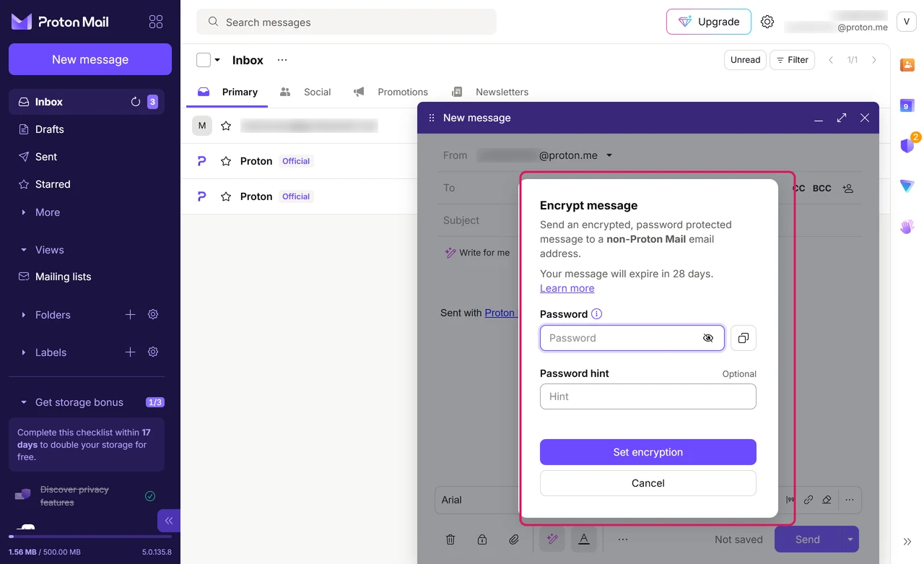Toggle the text formatting toolbar icon
Image resolution: width=924 pixels, height=564 pixels.
[x=584, y=539]
